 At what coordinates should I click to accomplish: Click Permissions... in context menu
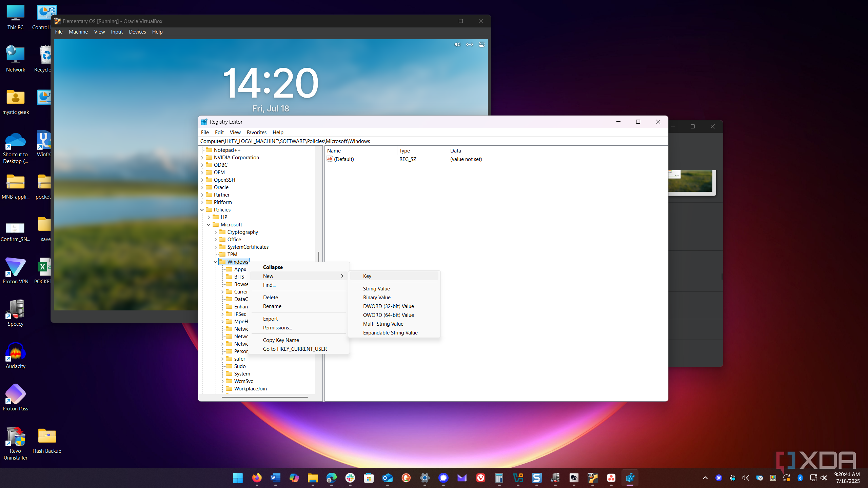[277, 327]
